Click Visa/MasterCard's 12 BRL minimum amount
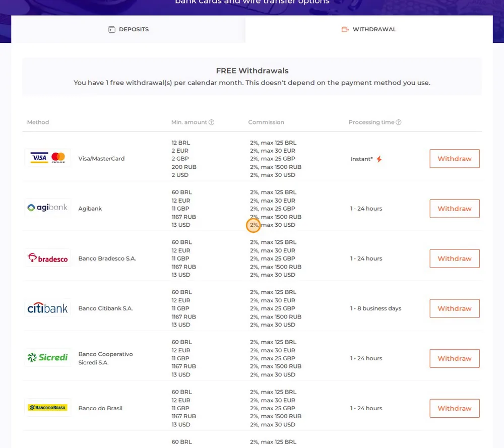The image size is (504, 448). tap(180, 143)
